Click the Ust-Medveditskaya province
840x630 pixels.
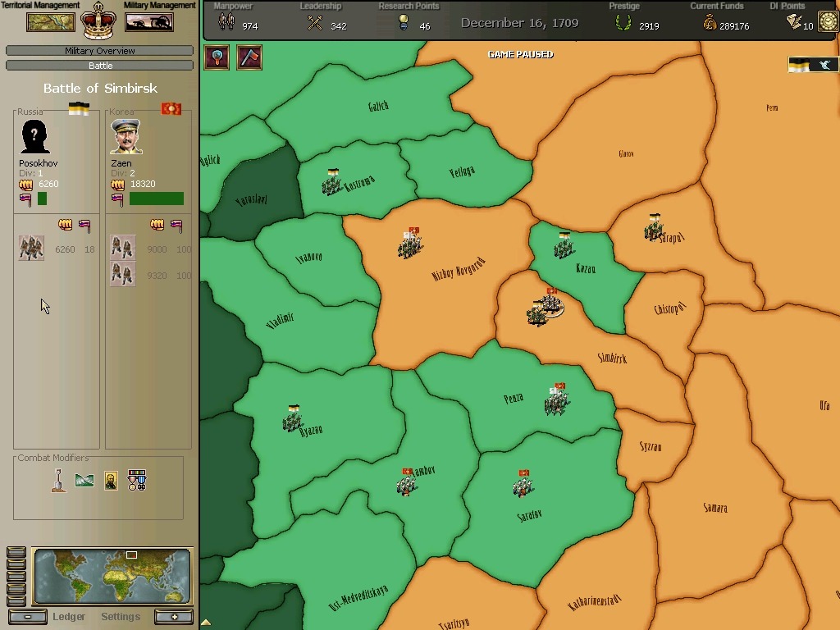click(x=358, y=598)
